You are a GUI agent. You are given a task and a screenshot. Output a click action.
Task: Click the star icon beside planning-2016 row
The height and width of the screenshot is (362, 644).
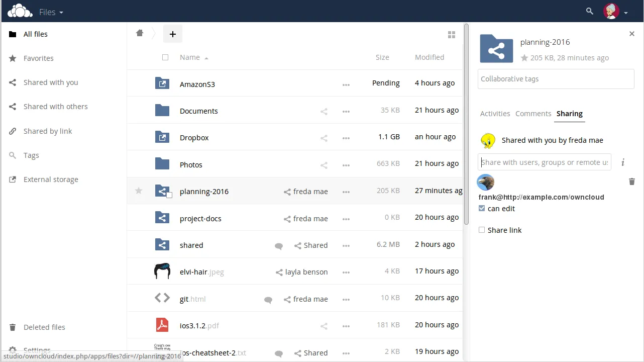(139, 191)
